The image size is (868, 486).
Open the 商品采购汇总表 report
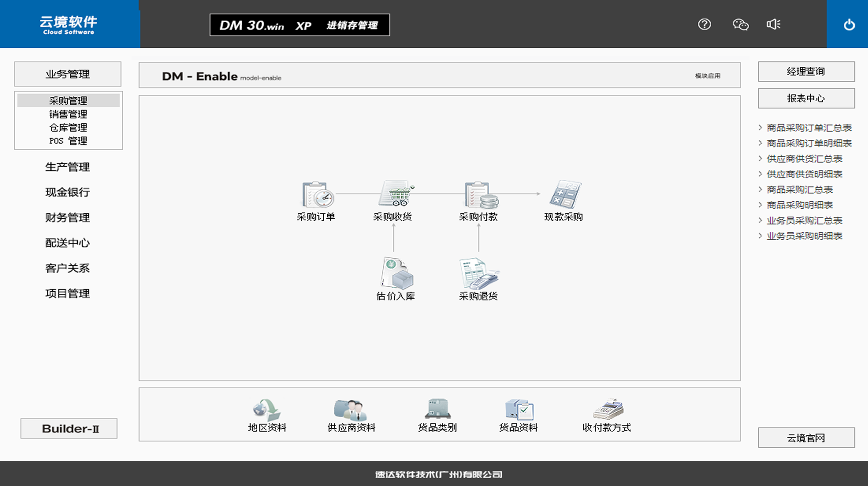[x=799, y=190]
